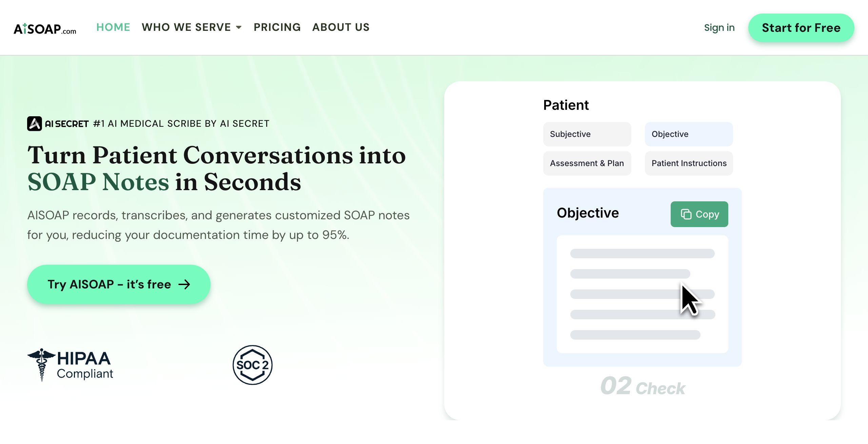Click the arrow icon in Try AISOAP button
The height and width of the screenshot is (444, 868).
(x=184, y=284)
